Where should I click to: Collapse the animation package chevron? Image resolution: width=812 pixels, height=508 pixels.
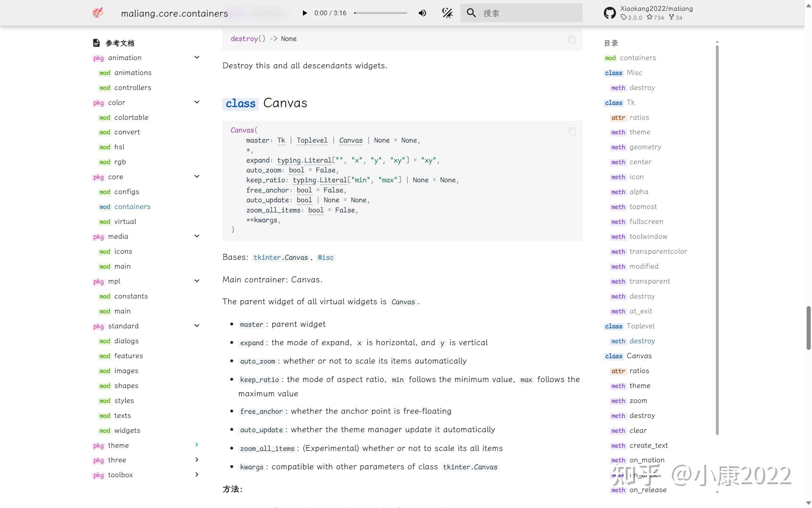point(197,57)
